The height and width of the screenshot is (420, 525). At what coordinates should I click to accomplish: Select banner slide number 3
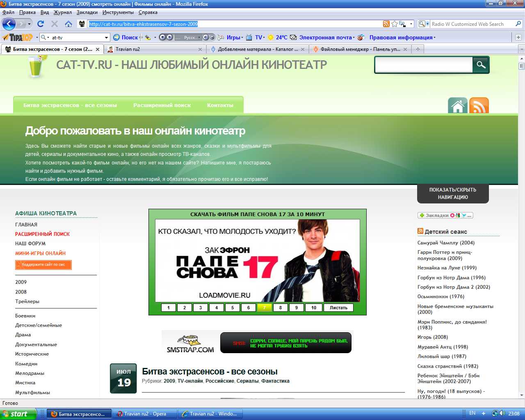(201, 308)
